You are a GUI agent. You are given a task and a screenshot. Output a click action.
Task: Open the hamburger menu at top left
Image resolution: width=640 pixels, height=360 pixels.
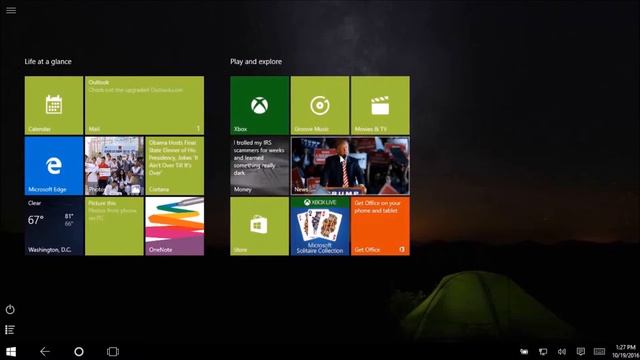click(11, 10)
